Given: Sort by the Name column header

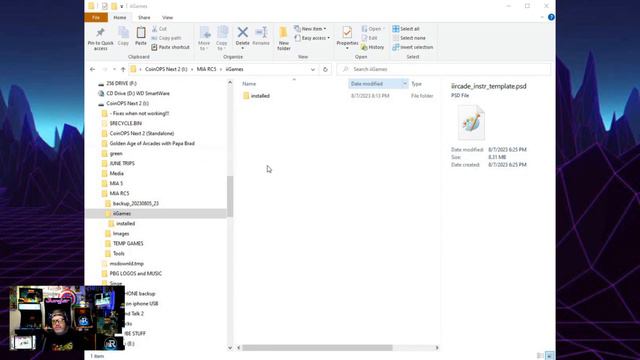Looking at the screenshot, I should [249, 84].
